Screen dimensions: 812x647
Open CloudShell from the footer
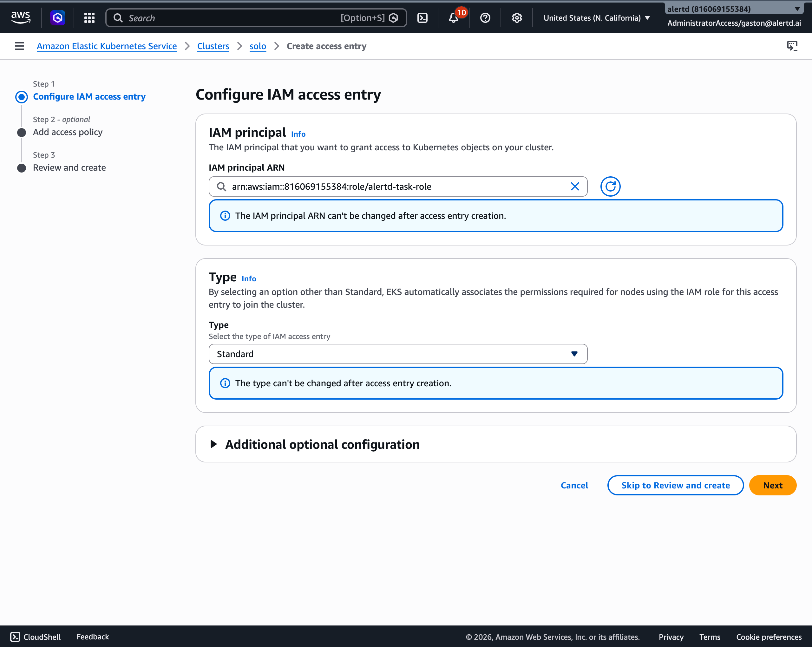(36, 637)
